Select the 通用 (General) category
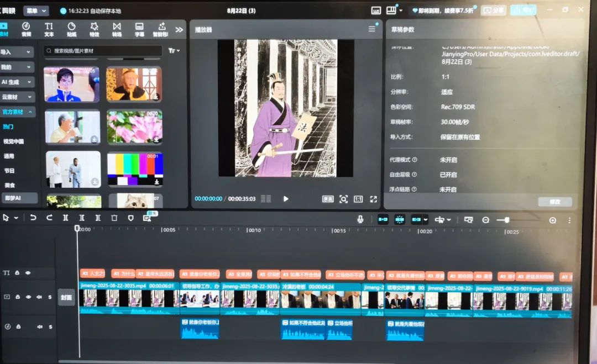 (x=9, y=156)
